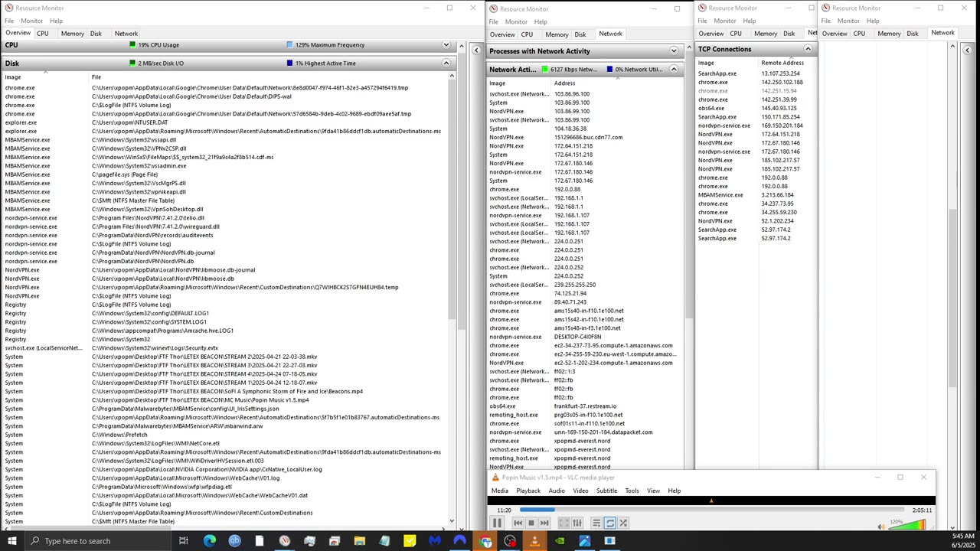Open yellow Sticky Notes taskbar icon
Viewport: 980px width, 551px height.
410,541
